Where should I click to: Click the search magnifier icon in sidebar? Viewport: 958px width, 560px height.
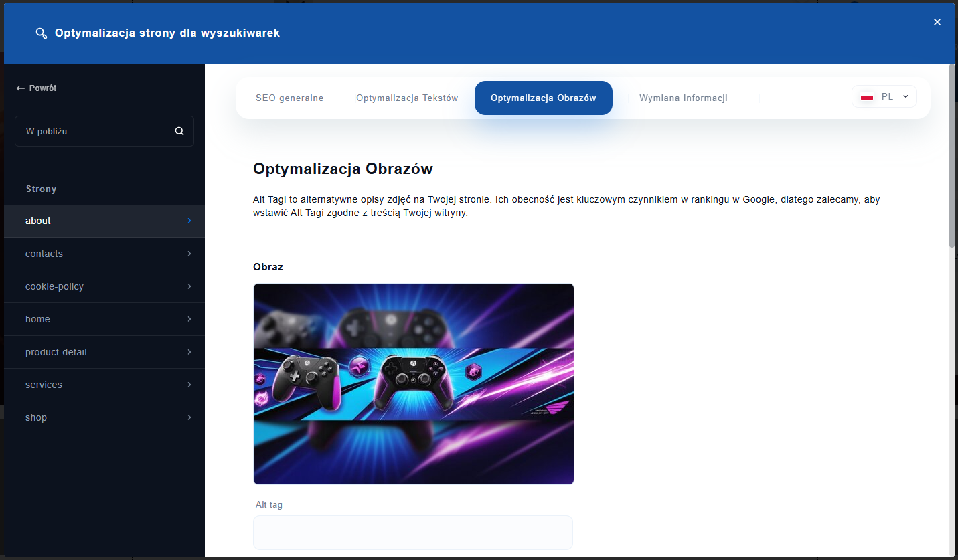[x=179, y=131]
